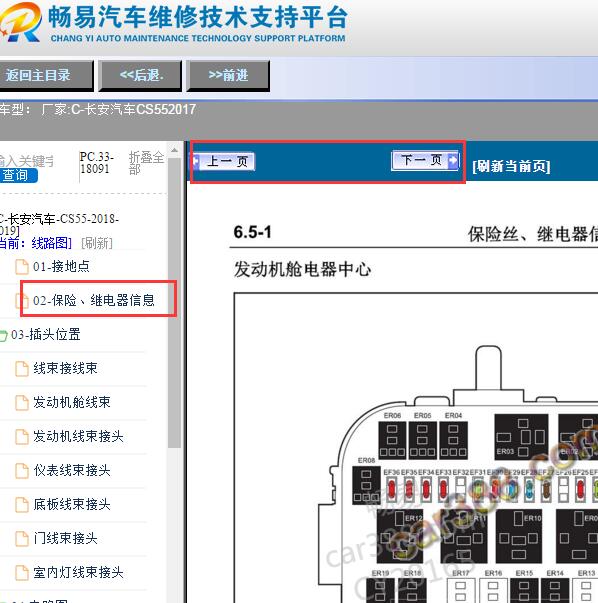
Task: Click 折叠全部 to collapse all
Action: coord(146,163)
